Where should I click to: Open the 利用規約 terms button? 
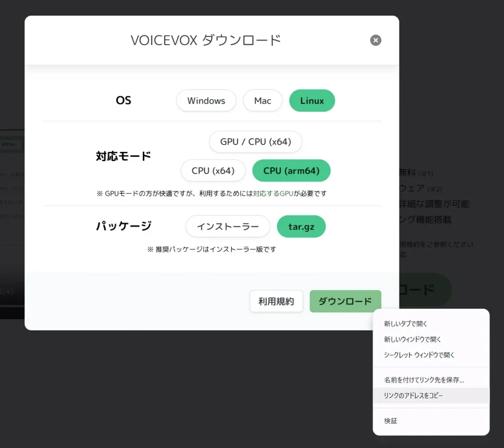[277, 301]
